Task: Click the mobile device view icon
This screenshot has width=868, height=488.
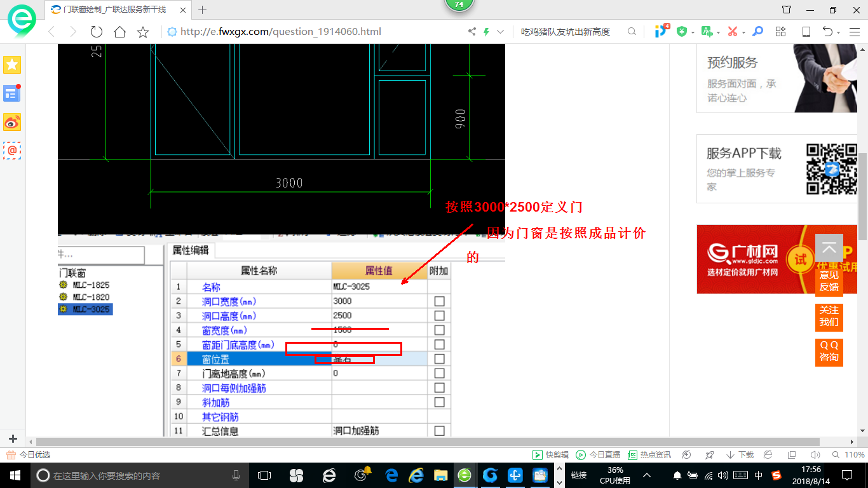Action: pos(806,31)
